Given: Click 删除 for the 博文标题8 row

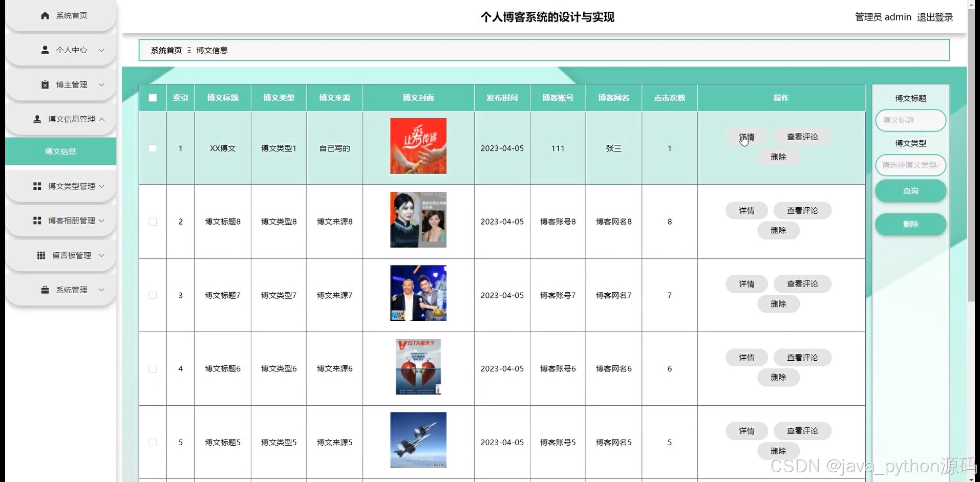Looking at the screenshot, I should [778, 230].
